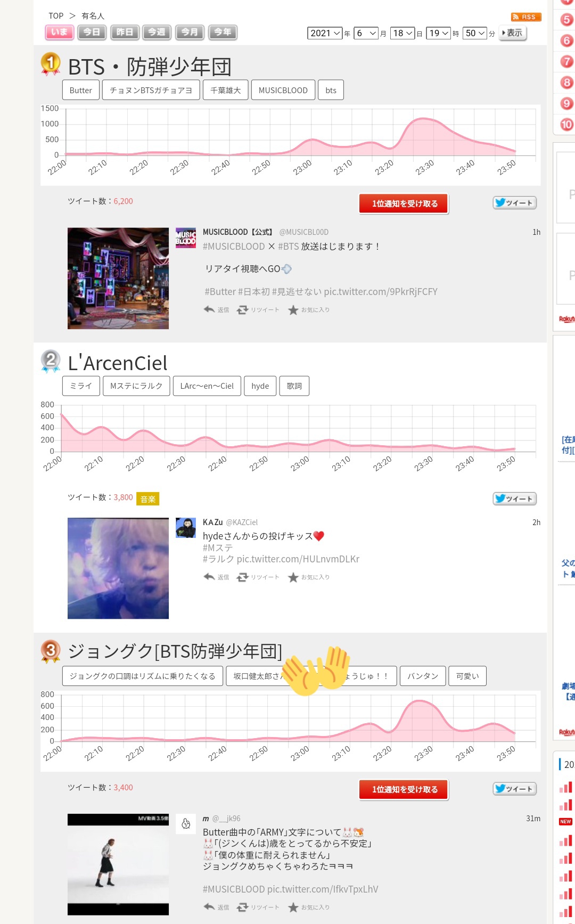This screenshot has height=924, width=575.
Task: Click 1位通知を受け取る button under ジョングク
Action: tap(404, 789)
